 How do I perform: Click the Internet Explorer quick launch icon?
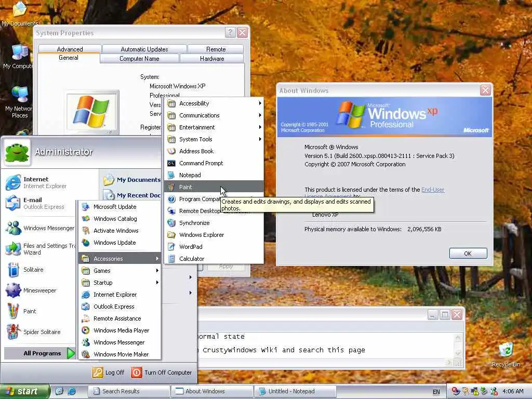[x=72, y=391]
